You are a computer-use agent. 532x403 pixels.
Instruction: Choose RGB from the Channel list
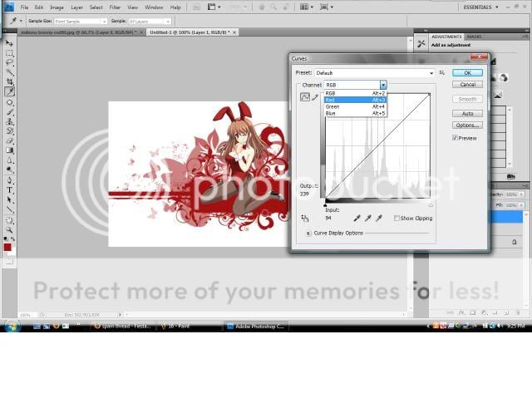click(355, 93)
